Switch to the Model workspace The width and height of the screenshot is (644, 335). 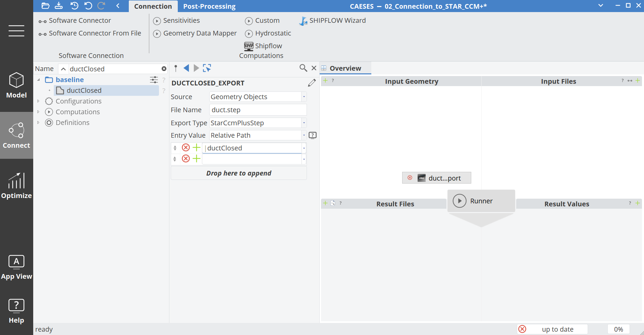pyautogui.click(x=16, y=85)
